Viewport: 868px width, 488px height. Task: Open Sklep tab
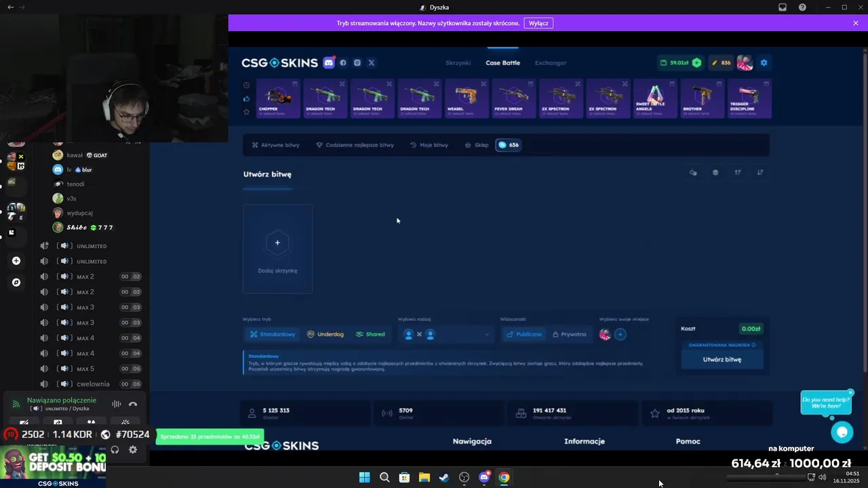tap(477, 145)
